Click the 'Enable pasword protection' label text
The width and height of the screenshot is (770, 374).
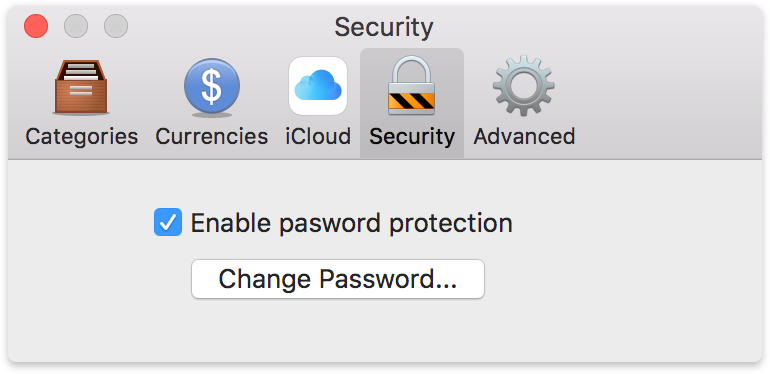pos(352,223)
